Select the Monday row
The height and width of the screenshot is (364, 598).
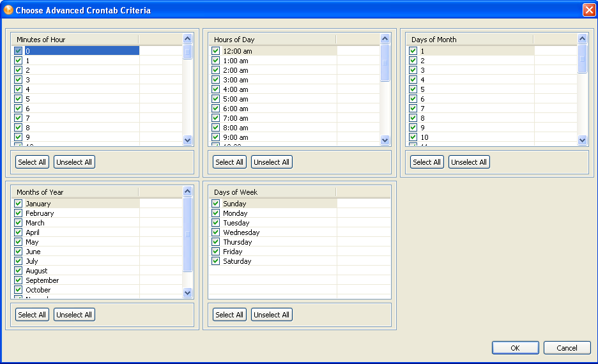(300, 213)
